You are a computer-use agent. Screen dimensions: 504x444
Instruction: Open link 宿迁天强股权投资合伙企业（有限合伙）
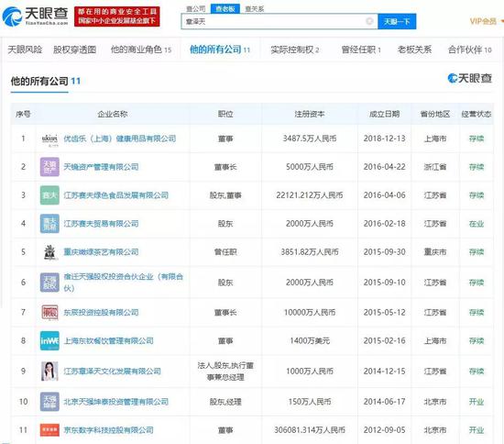coord(124,283)
